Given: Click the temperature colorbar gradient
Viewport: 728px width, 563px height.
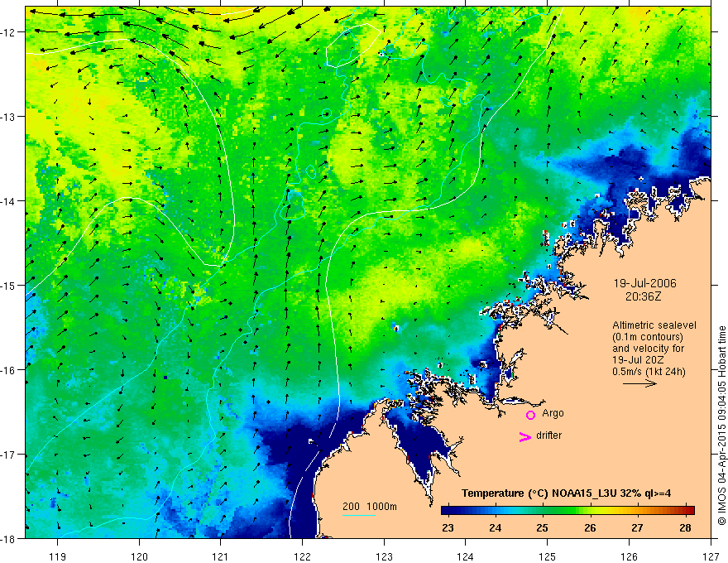Looking at the screenshot, I should pos(568,510).
